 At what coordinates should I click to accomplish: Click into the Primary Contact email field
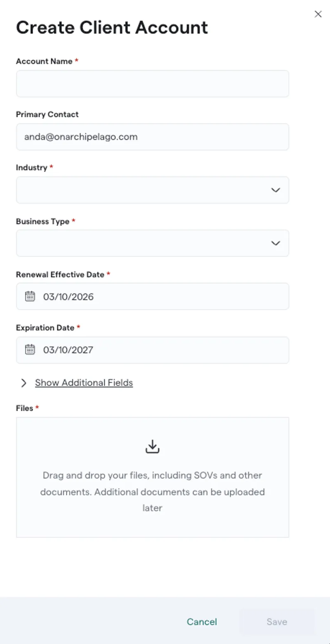[x=153, y=137]
